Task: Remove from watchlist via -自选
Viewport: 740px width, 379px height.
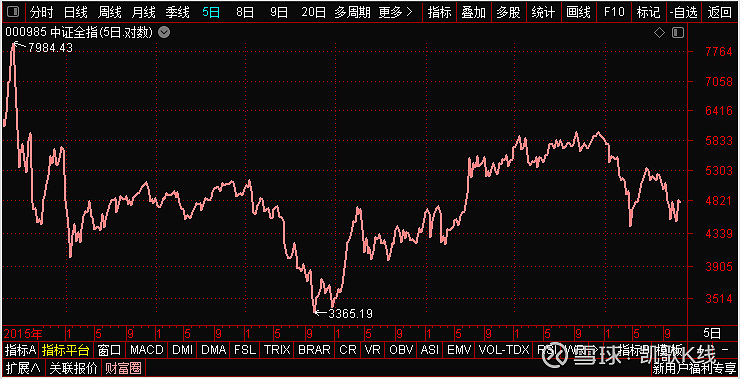Action: click(683, 12)
